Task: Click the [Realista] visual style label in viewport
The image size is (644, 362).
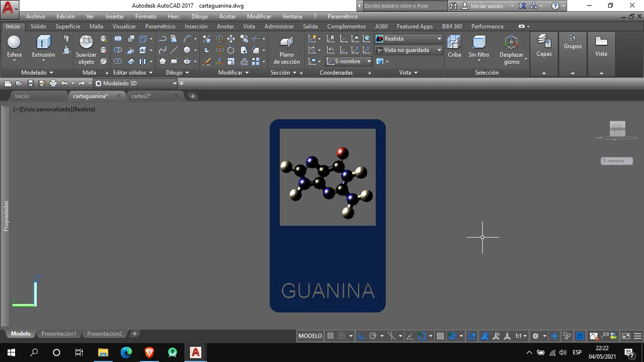Action: pos(84,109)
